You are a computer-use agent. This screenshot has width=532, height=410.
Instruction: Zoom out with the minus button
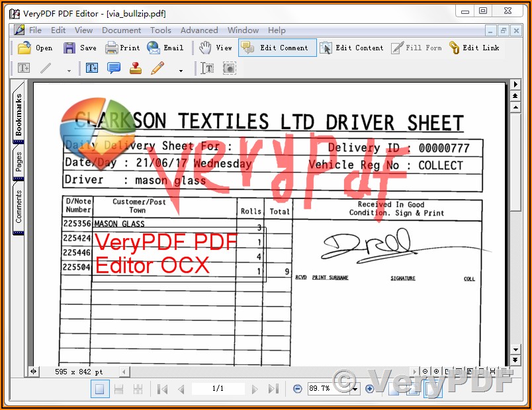[x=297, y=389]
